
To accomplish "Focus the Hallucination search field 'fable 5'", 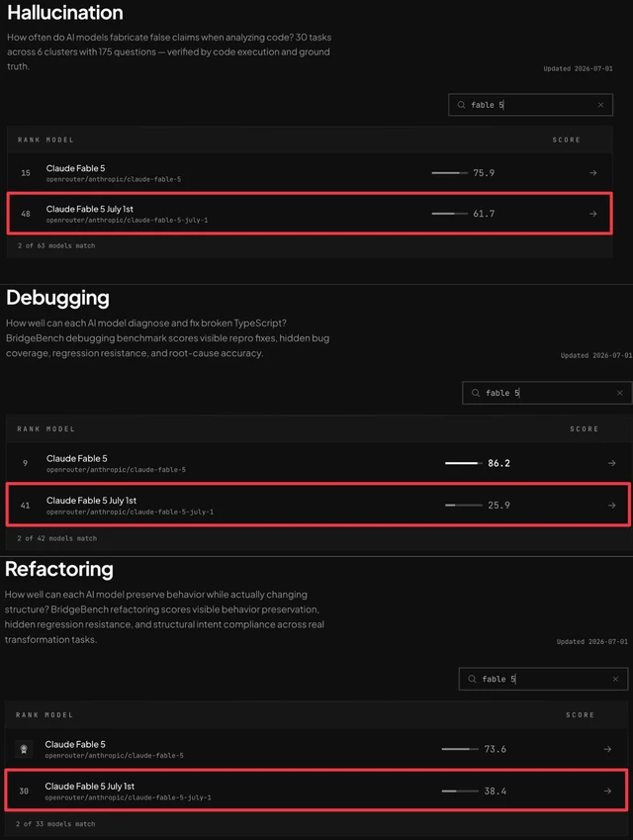I will click(x=531, y=105).
